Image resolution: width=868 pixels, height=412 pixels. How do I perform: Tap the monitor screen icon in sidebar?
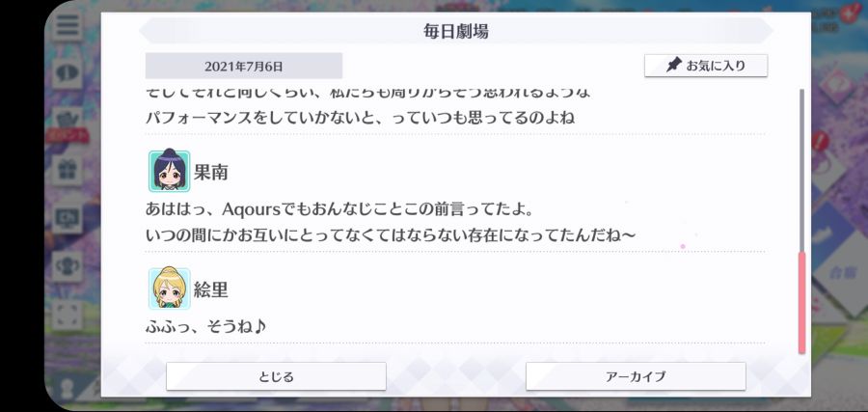(68, 219)
